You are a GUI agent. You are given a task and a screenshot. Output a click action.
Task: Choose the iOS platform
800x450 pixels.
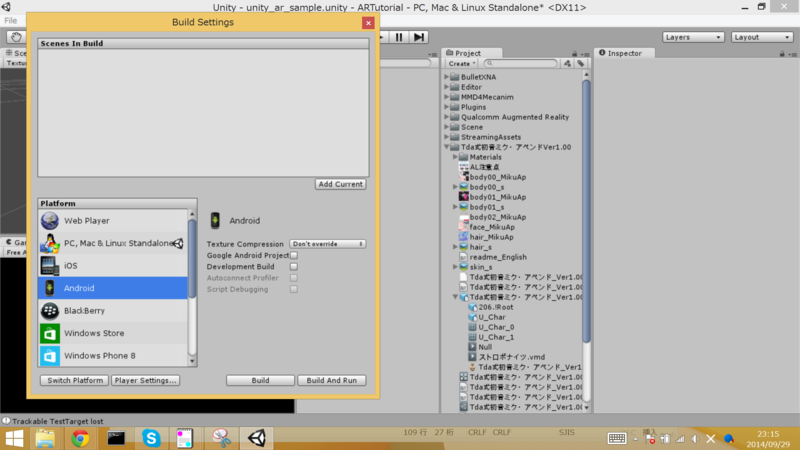[x=113, y=266]
